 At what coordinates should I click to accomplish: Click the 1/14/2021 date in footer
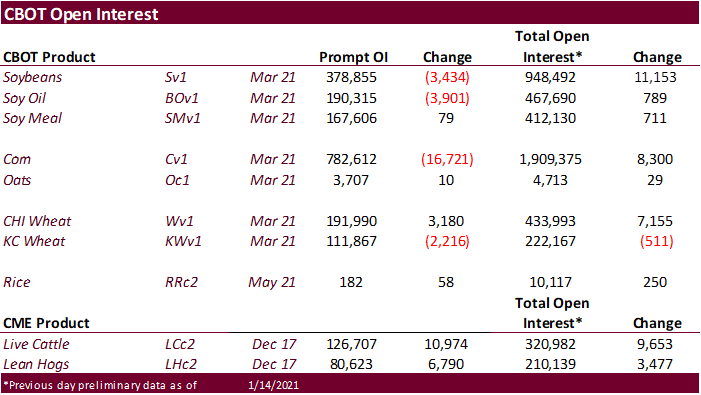[273, 385]
